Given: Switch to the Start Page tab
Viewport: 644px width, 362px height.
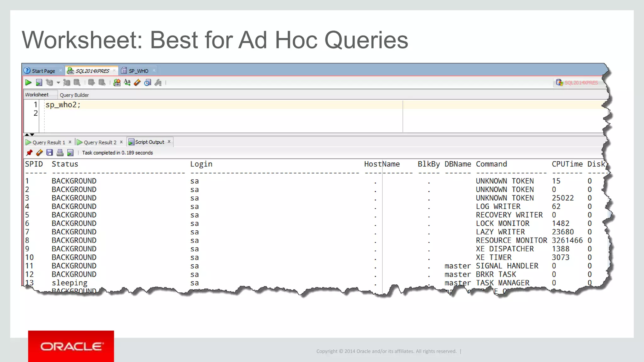Looking at the screenshot, I should click(43, 71).
